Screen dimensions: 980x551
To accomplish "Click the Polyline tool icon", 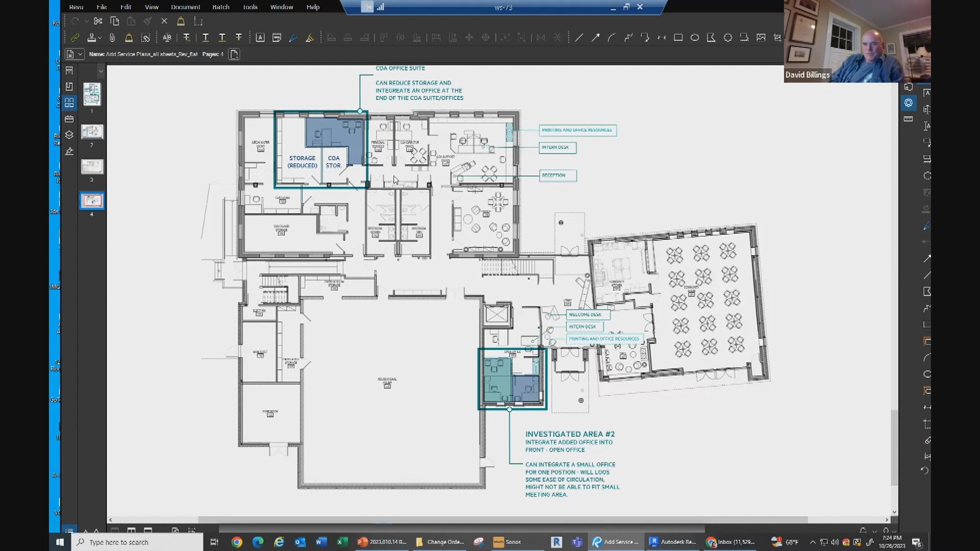I will click(628, 37).
